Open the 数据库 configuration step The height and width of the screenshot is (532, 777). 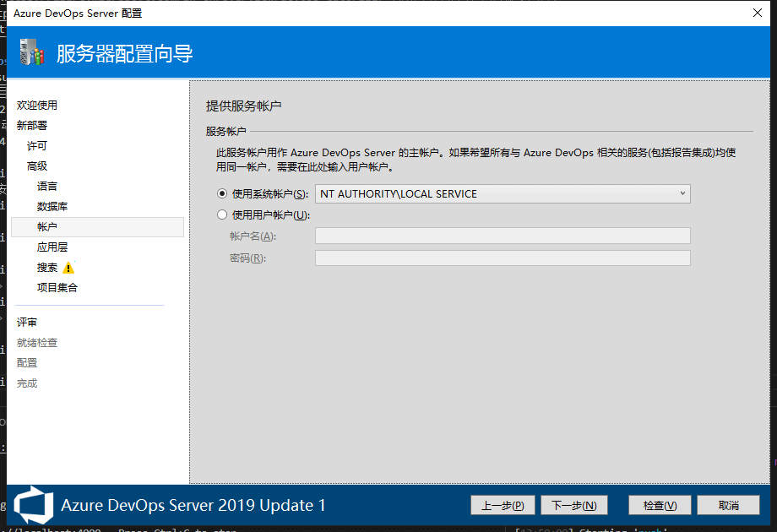(x=52, y=207)
